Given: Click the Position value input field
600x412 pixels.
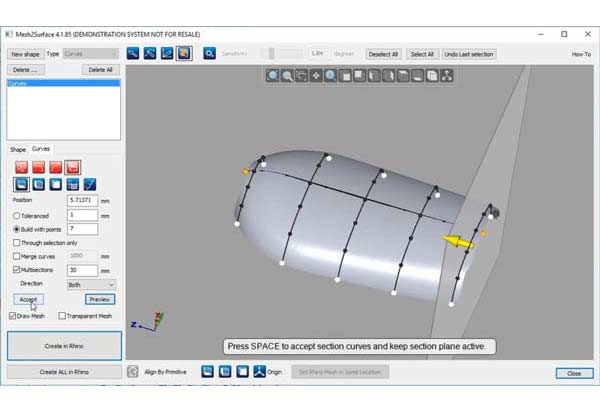Looking at the screenshot, I should tap(82, 200).
